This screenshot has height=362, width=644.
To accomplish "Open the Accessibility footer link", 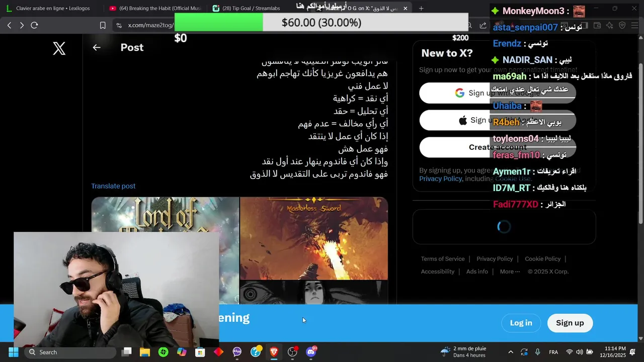I will point(437,271).
